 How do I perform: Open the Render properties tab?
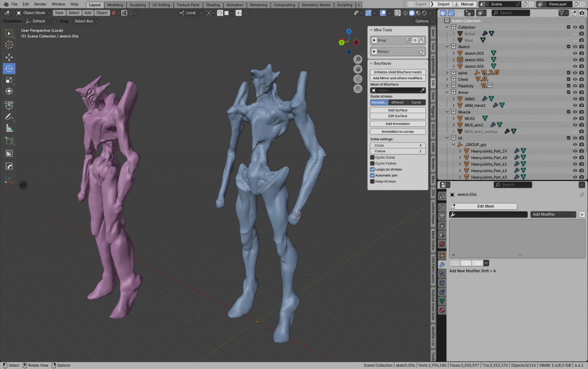point(442,207)
